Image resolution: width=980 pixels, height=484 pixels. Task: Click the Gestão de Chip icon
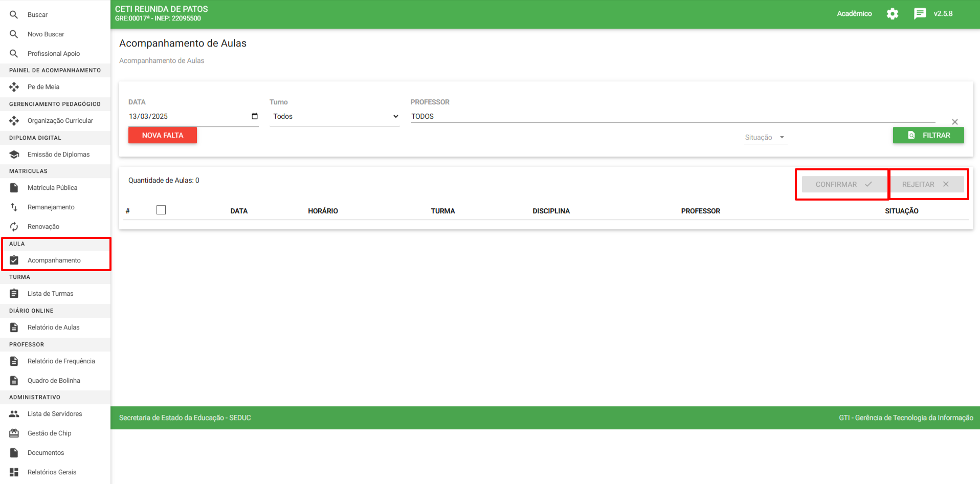click(14, 433)
